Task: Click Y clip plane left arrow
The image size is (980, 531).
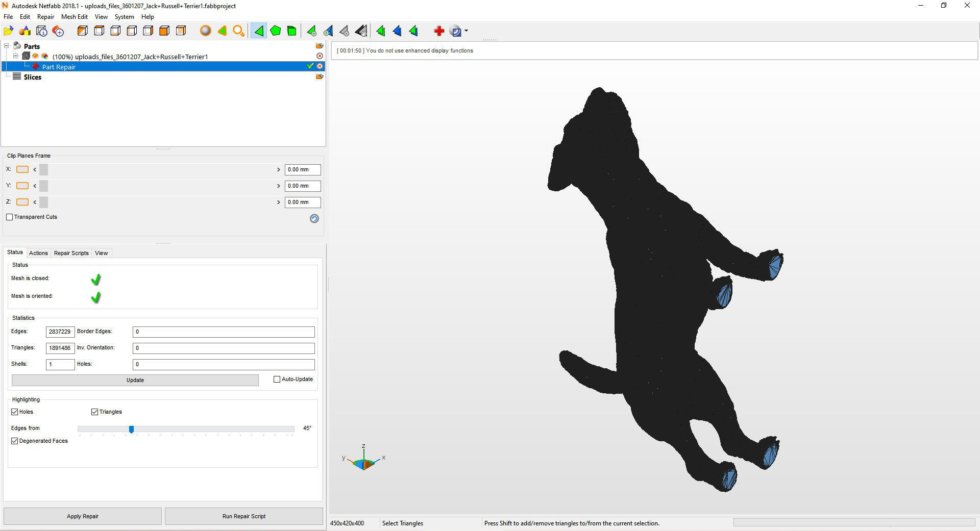Action: pos(35,186)
